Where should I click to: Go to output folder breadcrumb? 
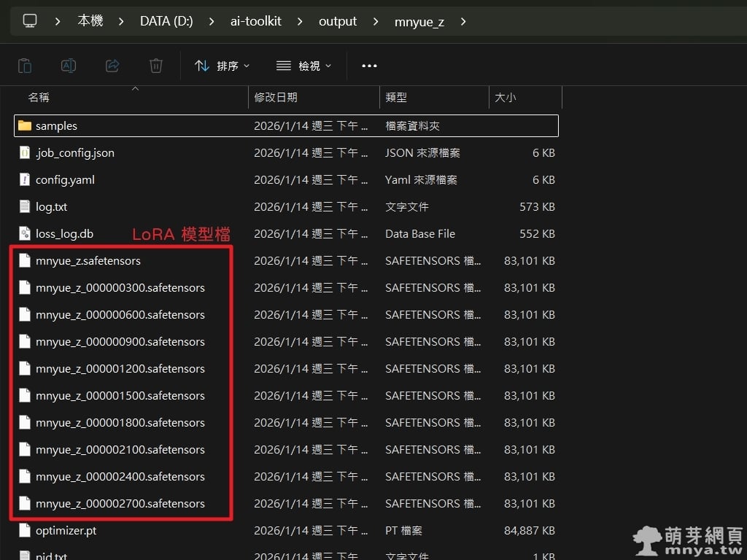click(338, 21)
